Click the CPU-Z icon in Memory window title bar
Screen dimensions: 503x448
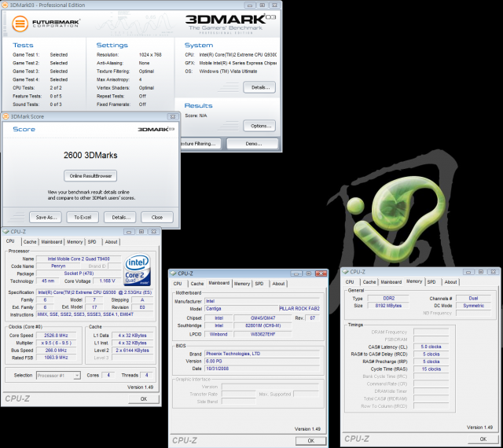(346, 272)
